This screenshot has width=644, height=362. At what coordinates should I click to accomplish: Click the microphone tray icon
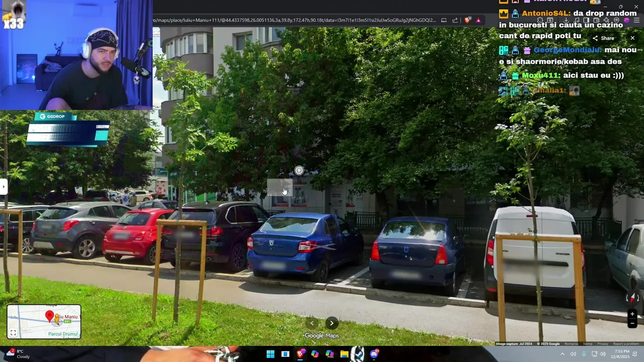click(x=584, y=354)
